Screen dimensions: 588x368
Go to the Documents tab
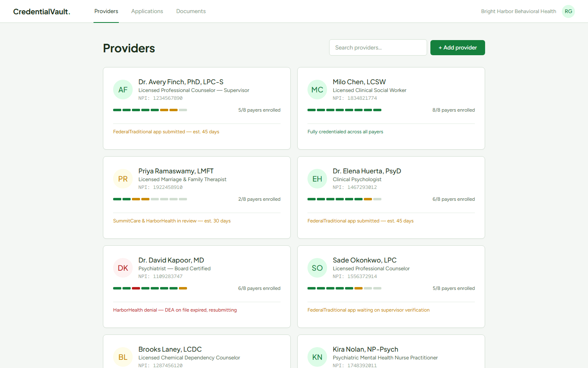pyautogui.click(x=191, y=11)
